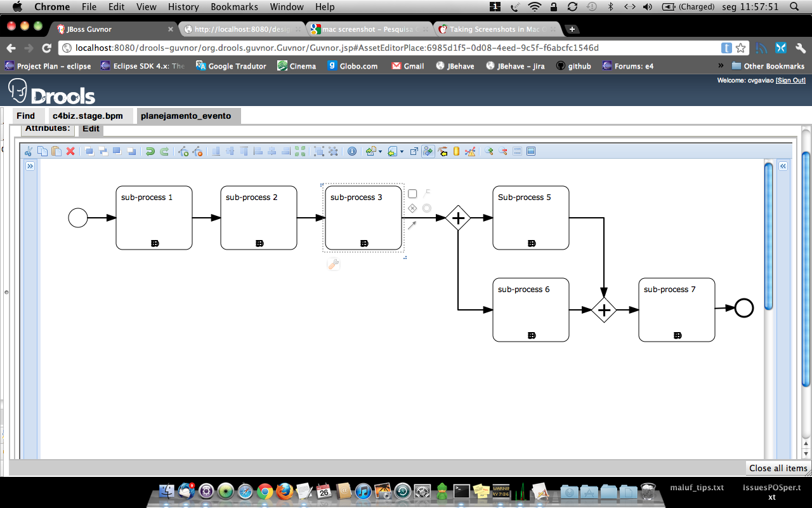Click the yellow cylinder icon in toolbar
Viewport: 812px width, 508px height.
pos(456,151)
